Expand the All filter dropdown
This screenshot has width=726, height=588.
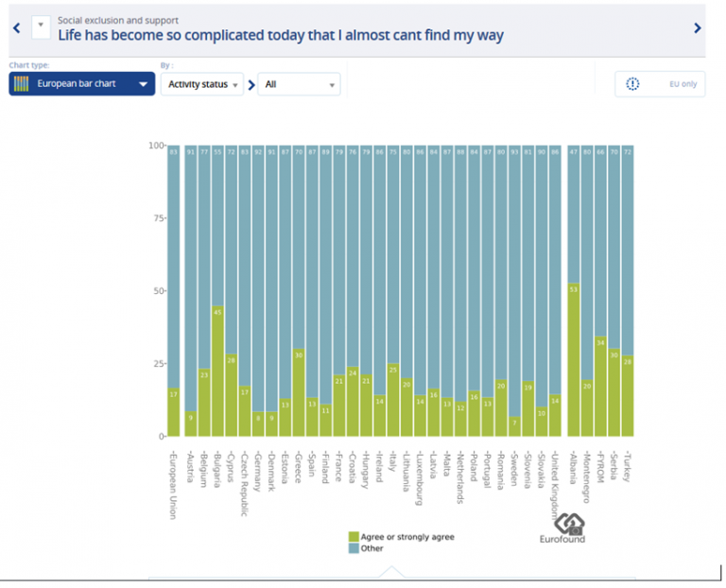point(299,84)
